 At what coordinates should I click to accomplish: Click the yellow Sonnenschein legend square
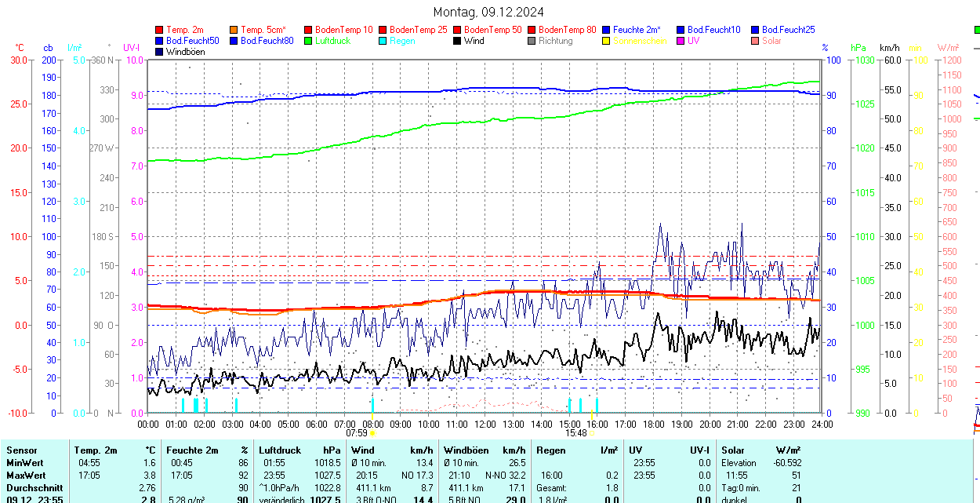pos(607,41)
